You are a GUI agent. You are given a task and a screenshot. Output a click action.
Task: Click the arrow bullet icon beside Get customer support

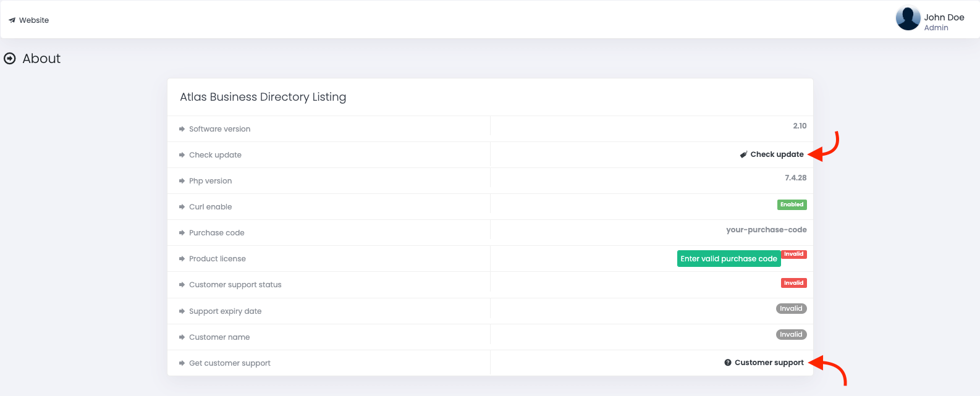click(182, 363)
